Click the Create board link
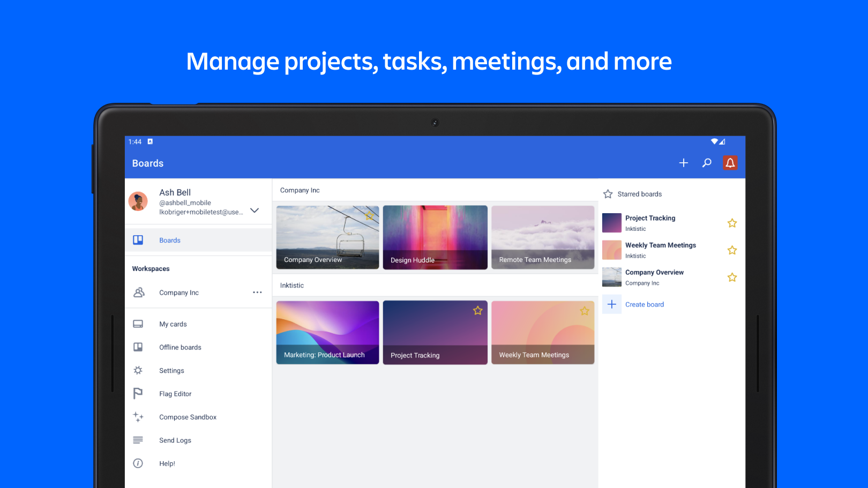 coord(645,304)
